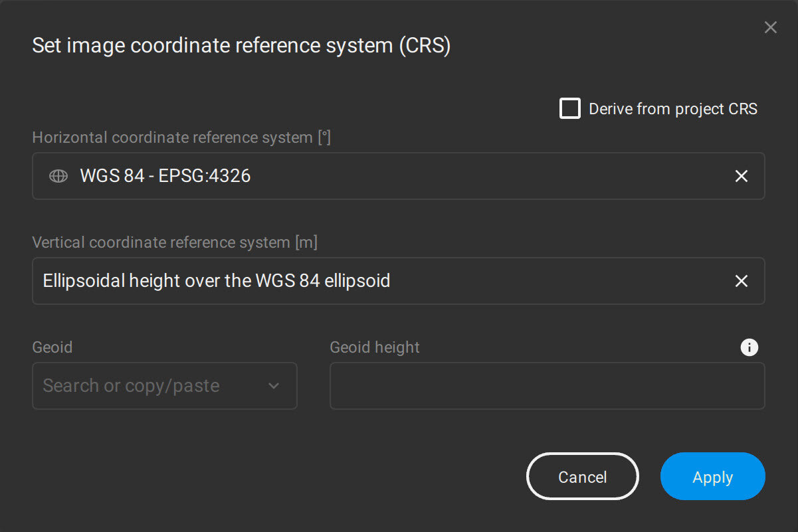The image size is (798, 532).
Task: Expand the Geoid chevron arrow
Action: [x=273, y=386]
